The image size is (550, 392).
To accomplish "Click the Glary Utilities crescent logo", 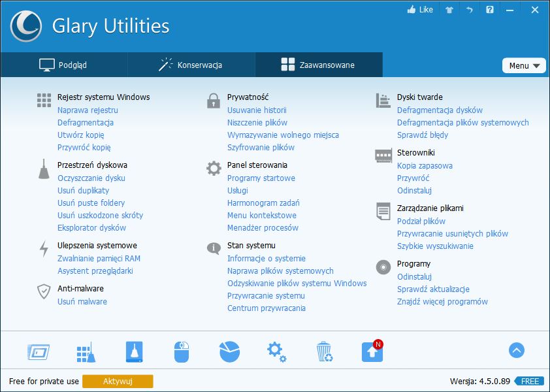I will 26,26.
